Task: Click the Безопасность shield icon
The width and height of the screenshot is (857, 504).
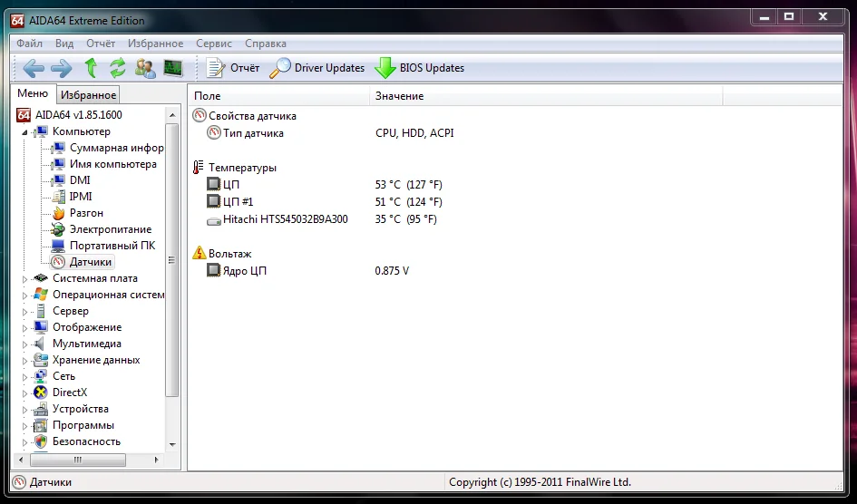Action: tap(41, 441)
